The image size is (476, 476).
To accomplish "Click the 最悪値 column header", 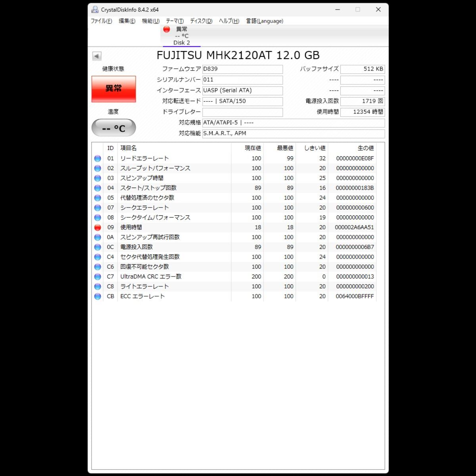I will [x=280, y=148].
